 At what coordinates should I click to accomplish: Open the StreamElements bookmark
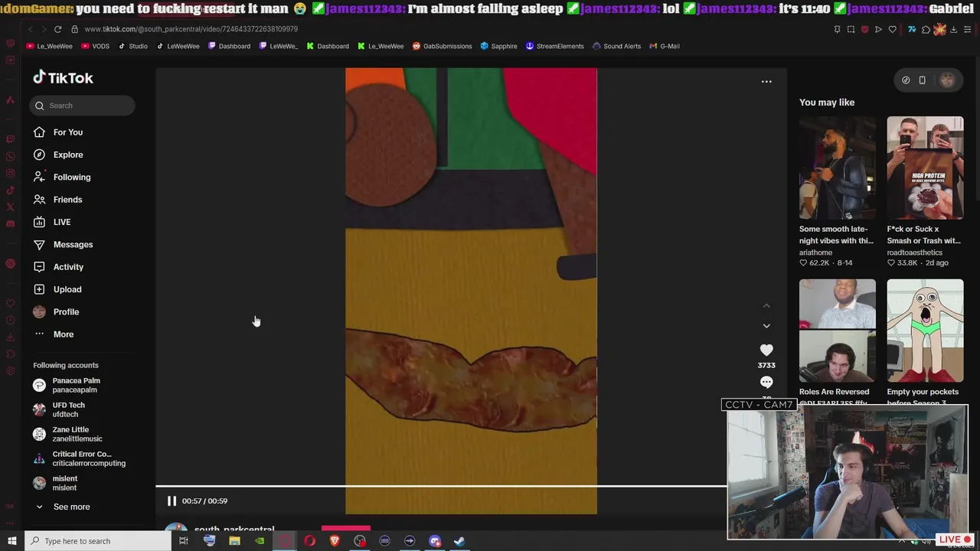[x=554, y=46]
